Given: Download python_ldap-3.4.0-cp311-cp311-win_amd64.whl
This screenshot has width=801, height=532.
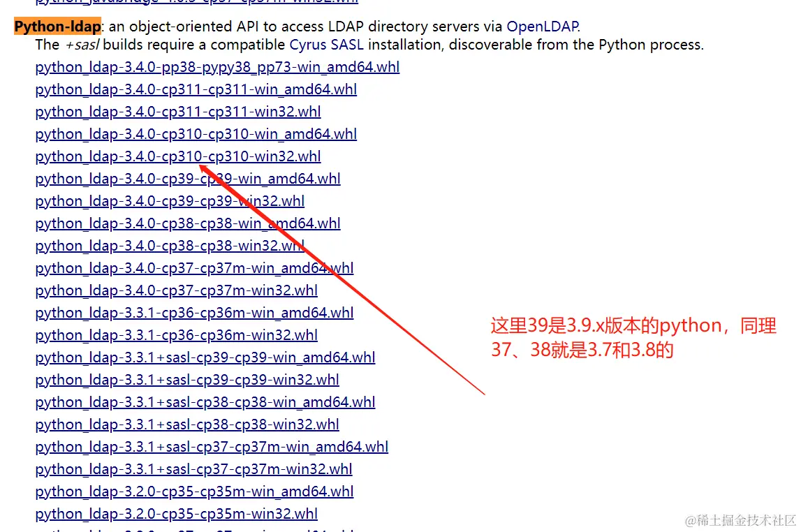Looking at the screenshot, I should tap(196, 90).
